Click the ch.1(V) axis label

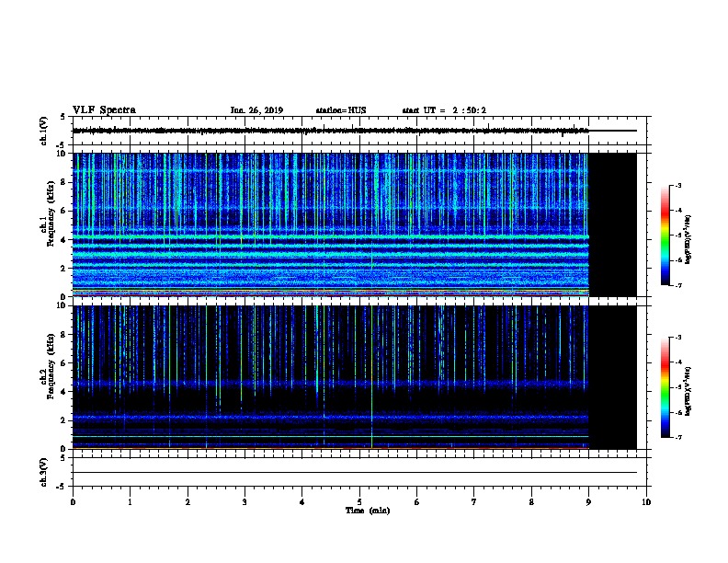click(43, 131)
